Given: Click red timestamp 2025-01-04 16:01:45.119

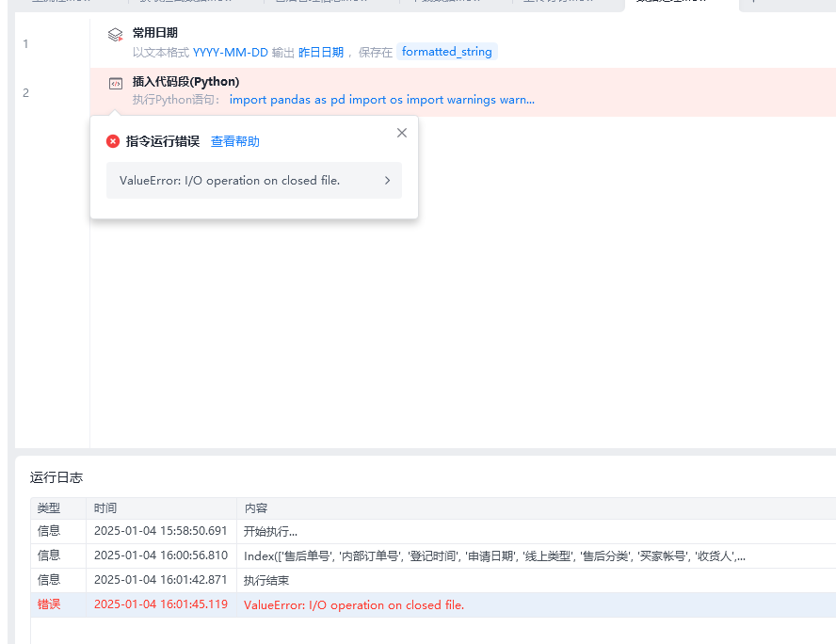Looking at the screenshot, I should pyautogui.click(x=160, y=604).
